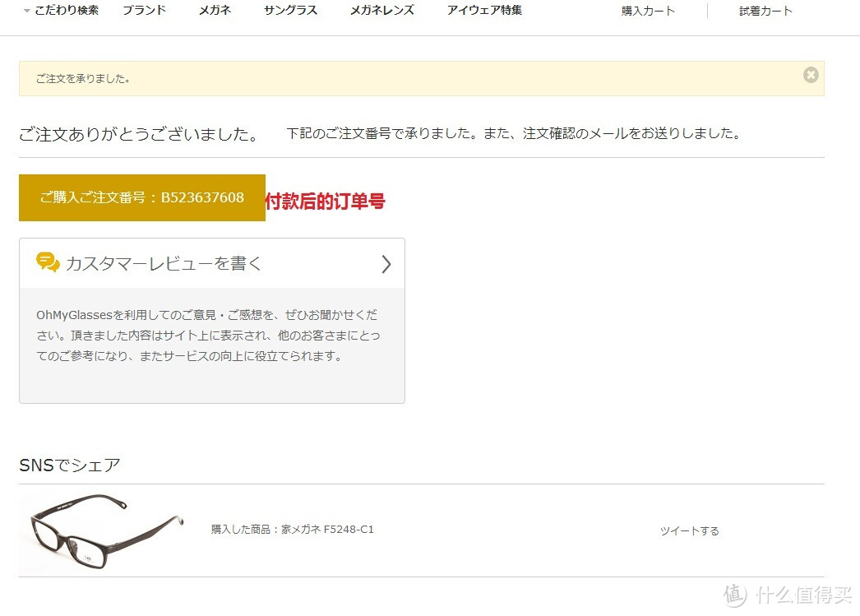Click the ご注文を承りました banner message

coord(83,79)
